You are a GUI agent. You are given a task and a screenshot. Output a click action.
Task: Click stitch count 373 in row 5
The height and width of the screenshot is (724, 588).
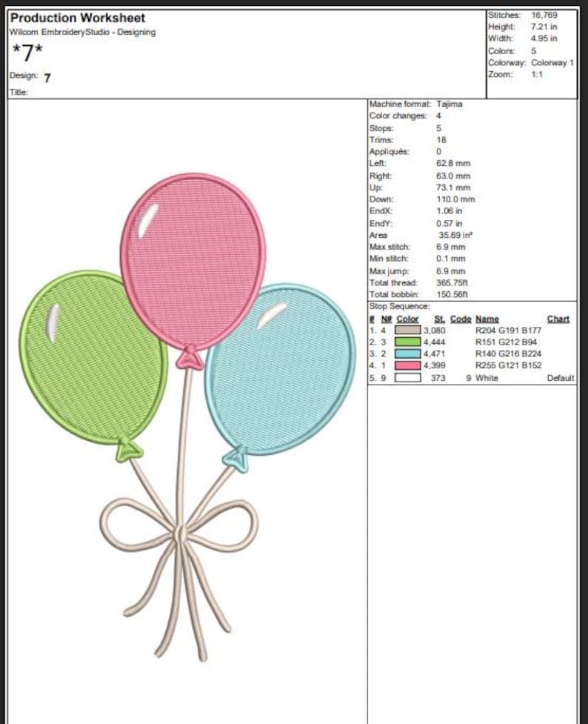tap(438, 378)
